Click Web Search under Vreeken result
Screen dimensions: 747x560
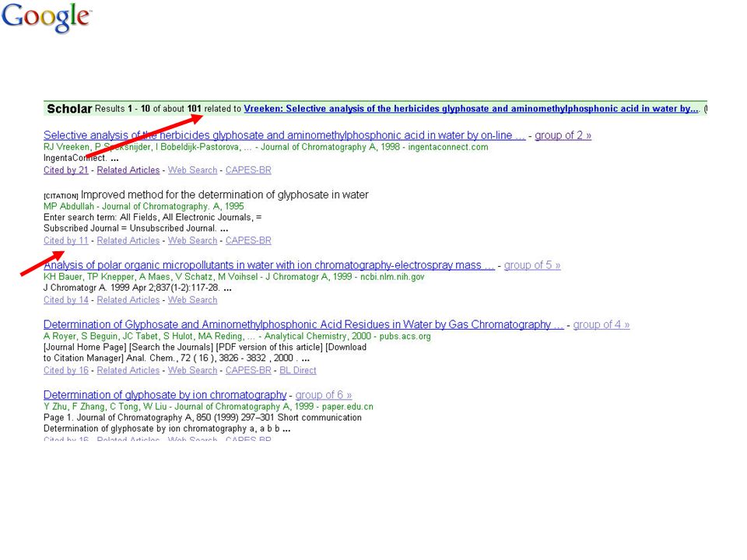(192, 170)
